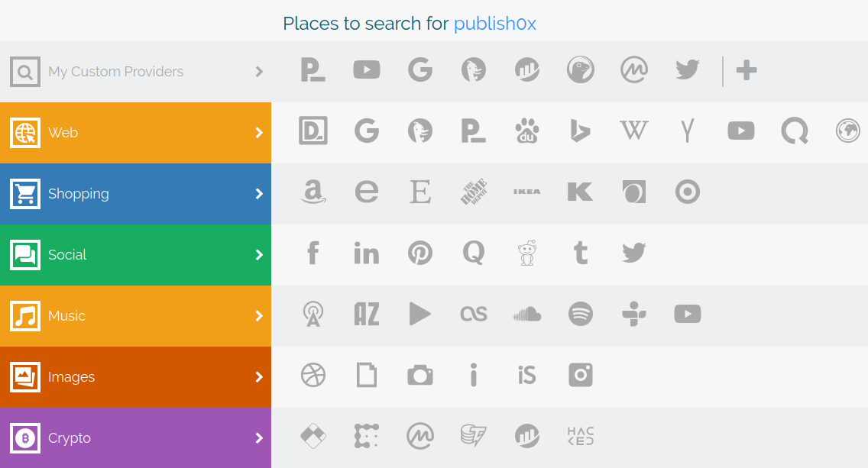Click the Instagram icon in Images
868x468 pixels.
point(581,375)
